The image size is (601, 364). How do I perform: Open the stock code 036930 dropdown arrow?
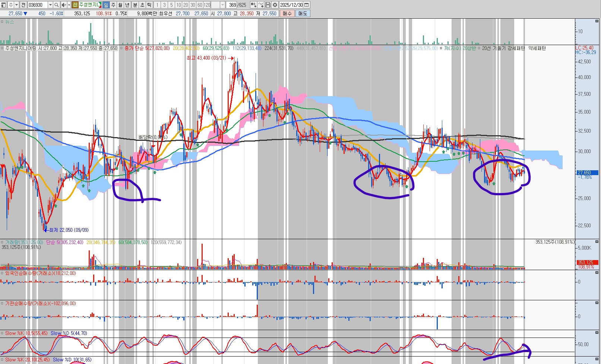point(50,5)
